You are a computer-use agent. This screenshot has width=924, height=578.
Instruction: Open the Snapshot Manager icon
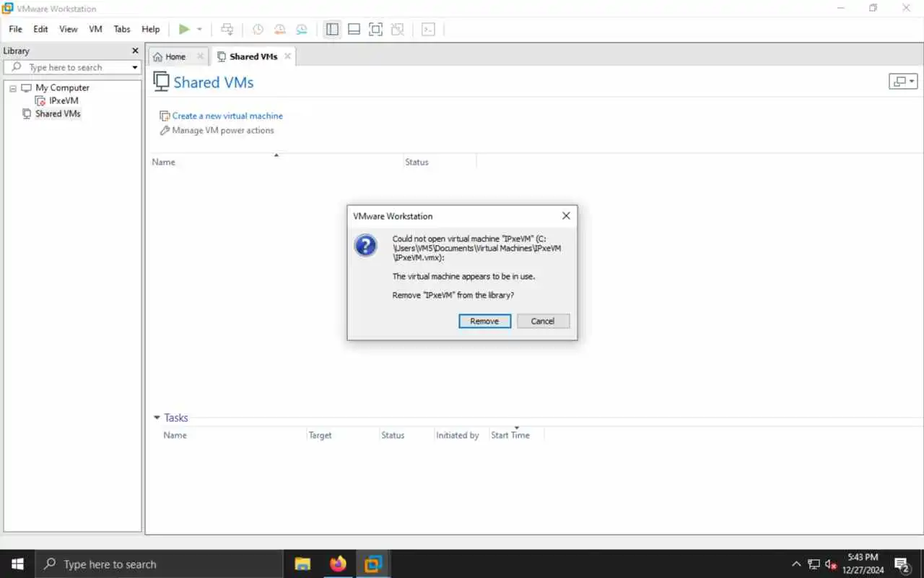[x=301, y=29]
